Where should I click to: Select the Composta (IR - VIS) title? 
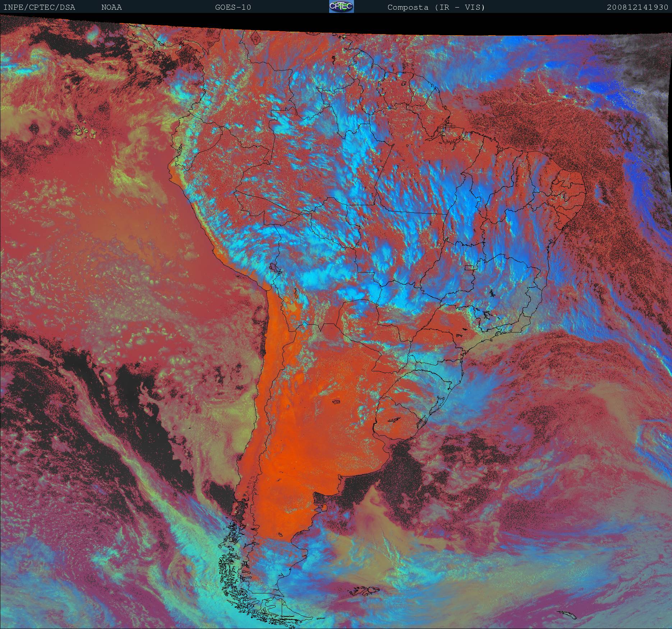[436, 8]
